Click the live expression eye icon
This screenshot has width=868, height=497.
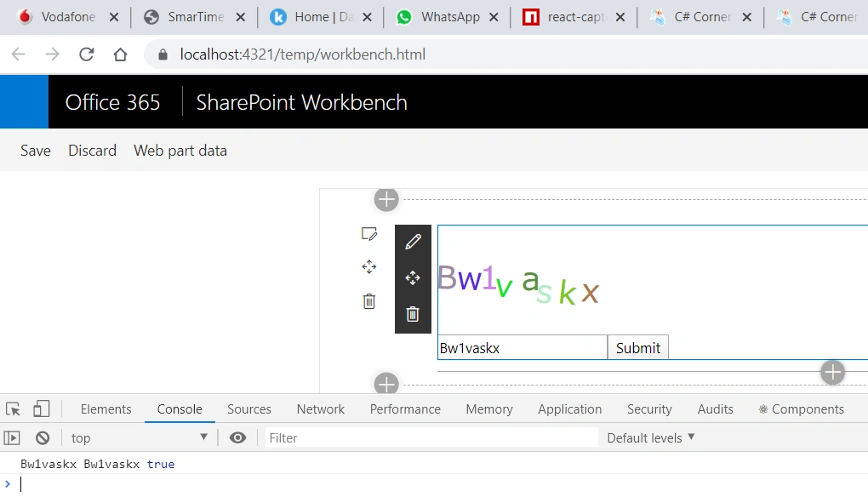(238, 437)
